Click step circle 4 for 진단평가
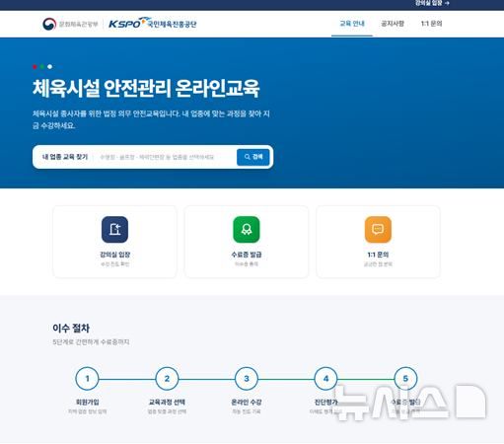This screenshot has height=444, width=504. pyautogui.click(x=325, y=379)
